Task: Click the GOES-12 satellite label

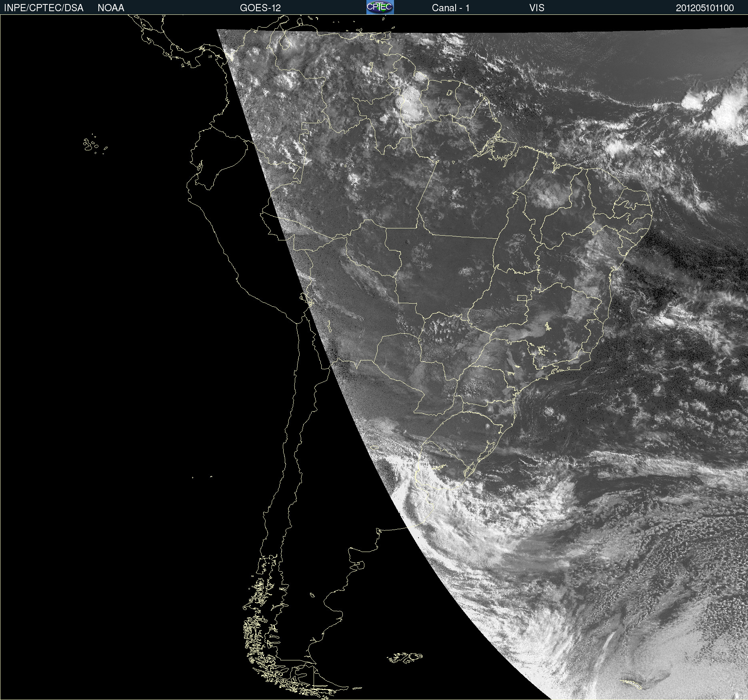Action: point(260,8)
